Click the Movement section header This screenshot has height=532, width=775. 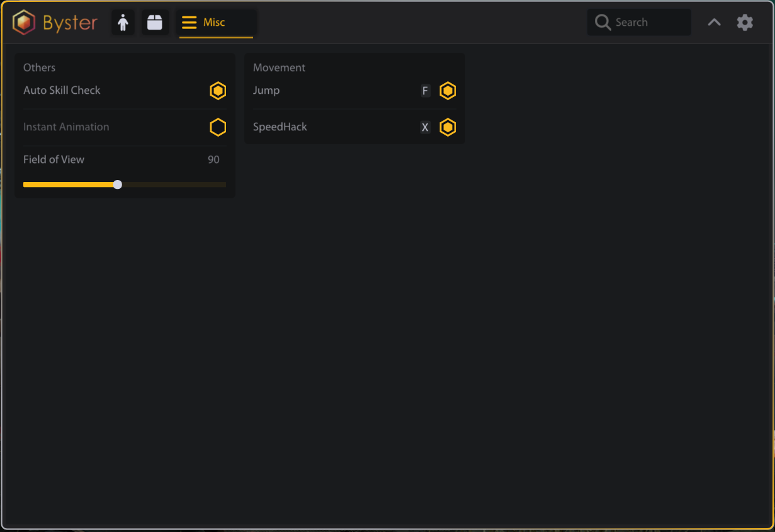pos(279,68)
